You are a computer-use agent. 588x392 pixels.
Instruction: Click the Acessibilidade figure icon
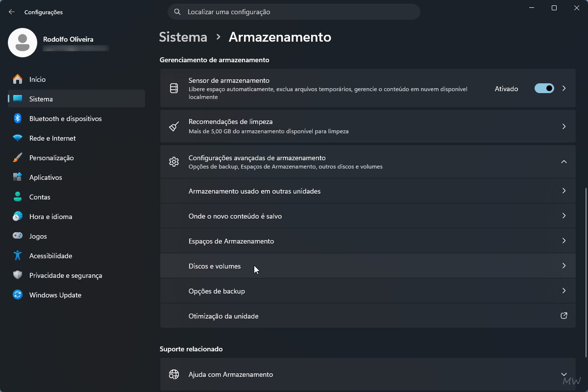(x=18, y=256)
